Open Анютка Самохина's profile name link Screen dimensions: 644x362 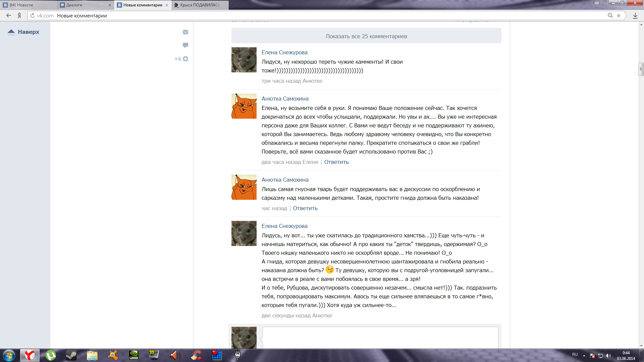(x=285, y=99)
